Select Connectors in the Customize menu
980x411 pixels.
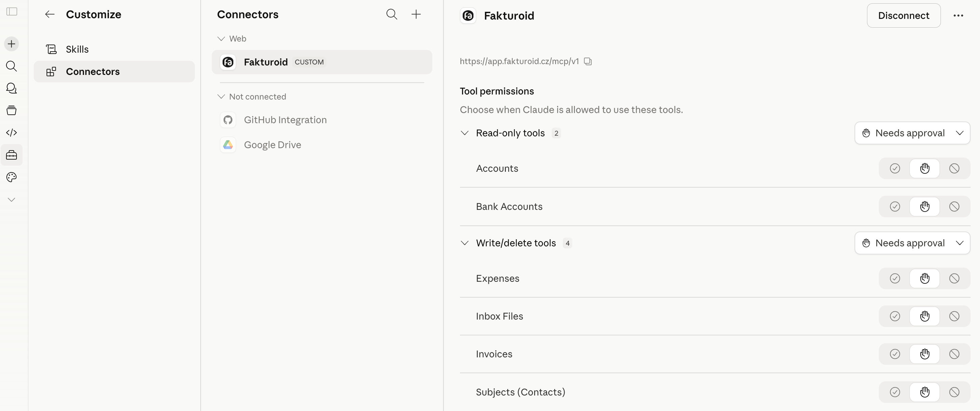(92, 72)
